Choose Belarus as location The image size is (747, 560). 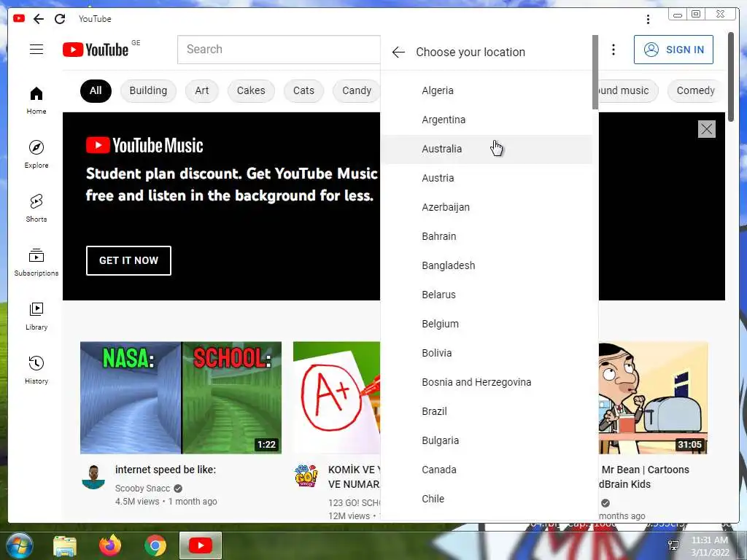tap(487, 295)
